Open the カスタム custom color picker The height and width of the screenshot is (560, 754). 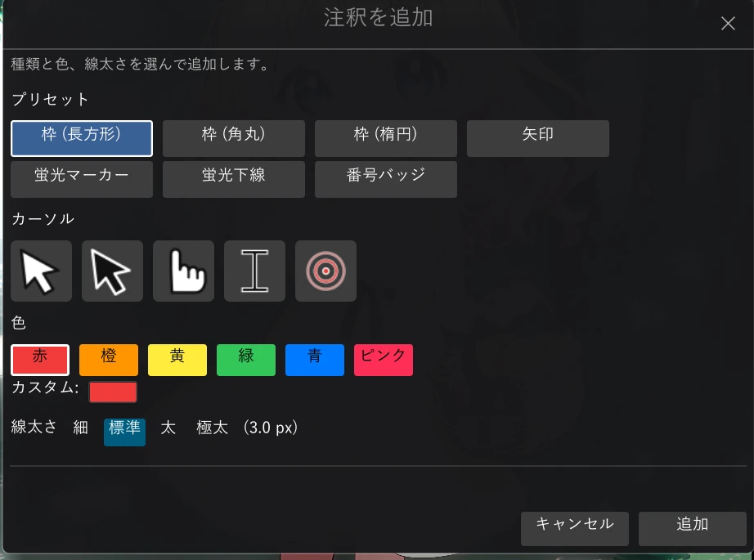(113, 392)
